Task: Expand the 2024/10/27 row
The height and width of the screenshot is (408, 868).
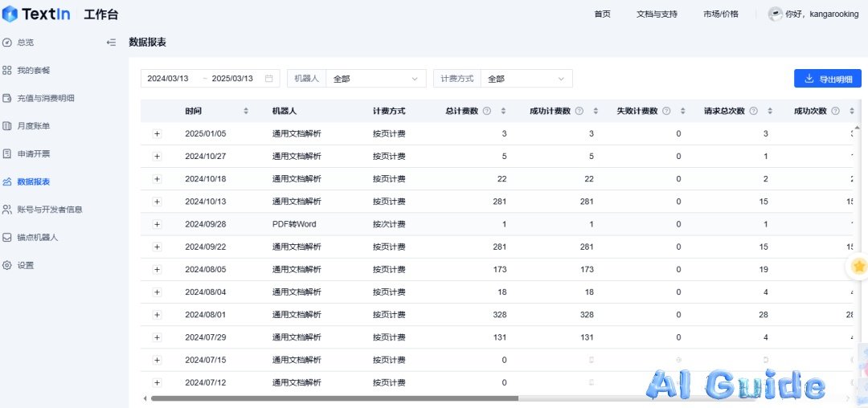Action: coord(158,157)
